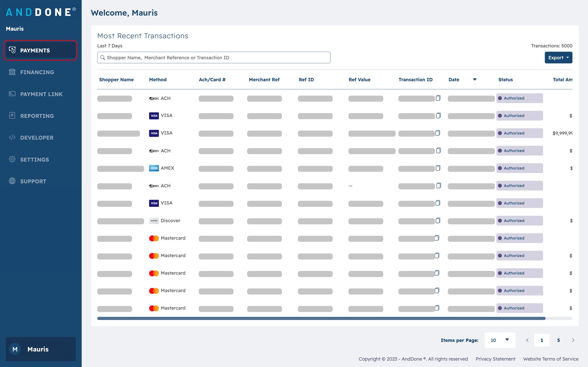Click the Settings gear icon
Screen dimensions: 588x367
click(x=12, y=159)
